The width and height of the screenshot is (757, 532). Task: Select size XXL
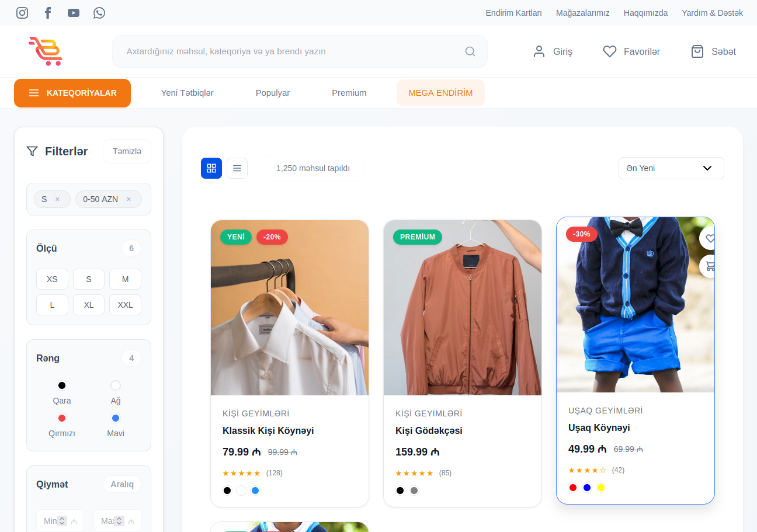point(125,305)
